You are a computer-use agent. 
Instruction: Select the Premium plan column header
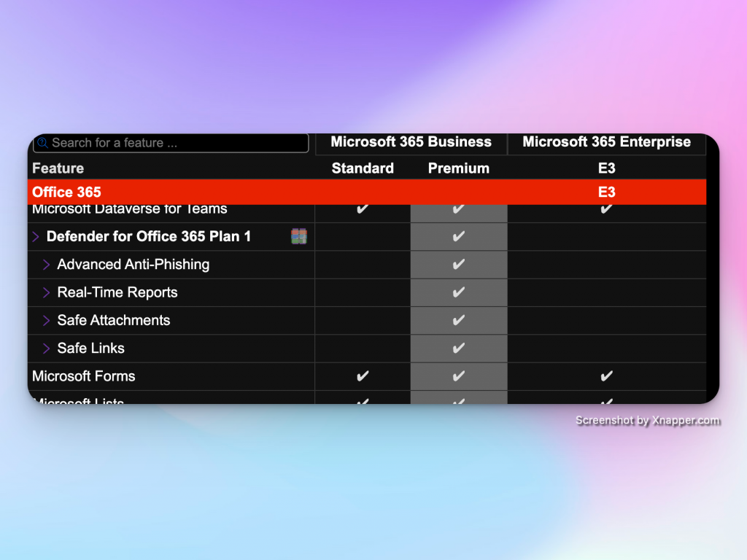pyautogui.click(x=458, y=168)
